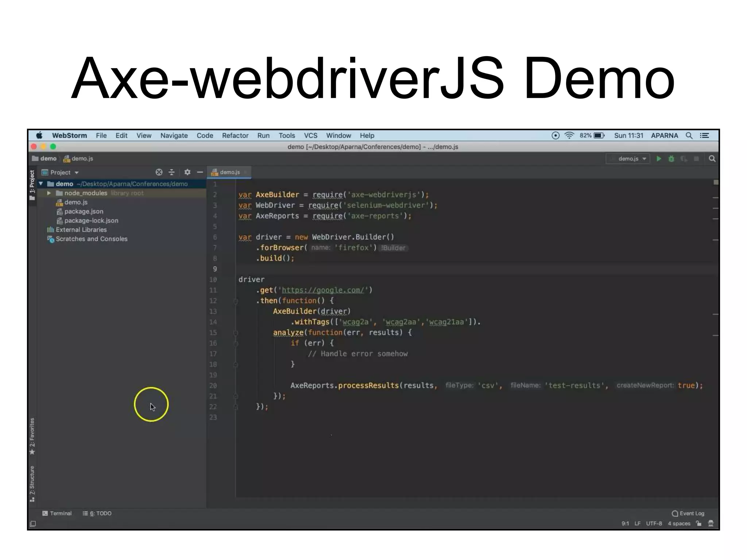
Task: Open the File menu
Action: point(101,136)
